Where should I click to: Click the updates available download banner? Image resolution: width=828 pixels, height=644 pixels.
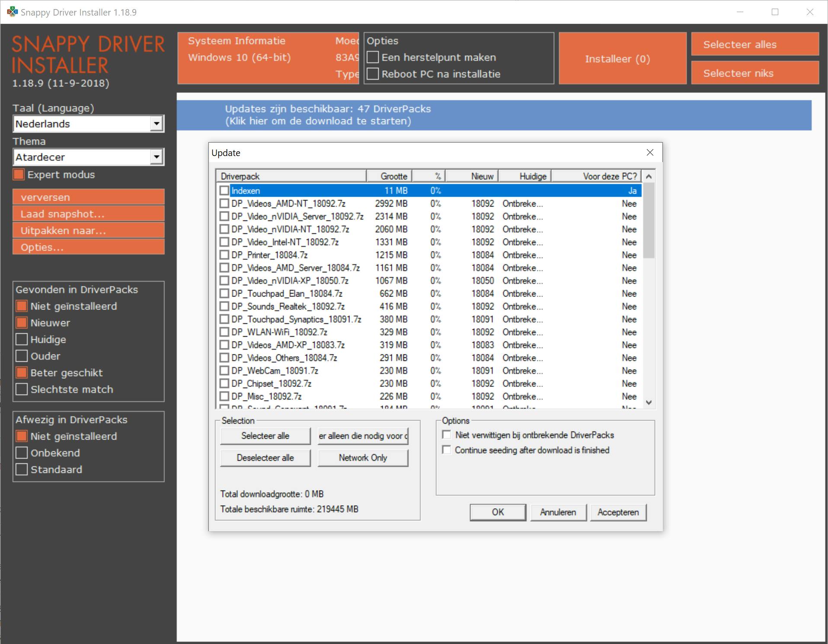click(494, 115)
